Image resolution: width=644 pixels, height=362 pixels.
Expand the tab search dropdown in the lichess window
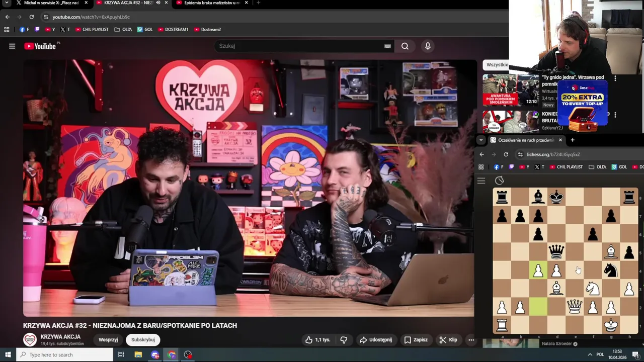pos(481,140)
